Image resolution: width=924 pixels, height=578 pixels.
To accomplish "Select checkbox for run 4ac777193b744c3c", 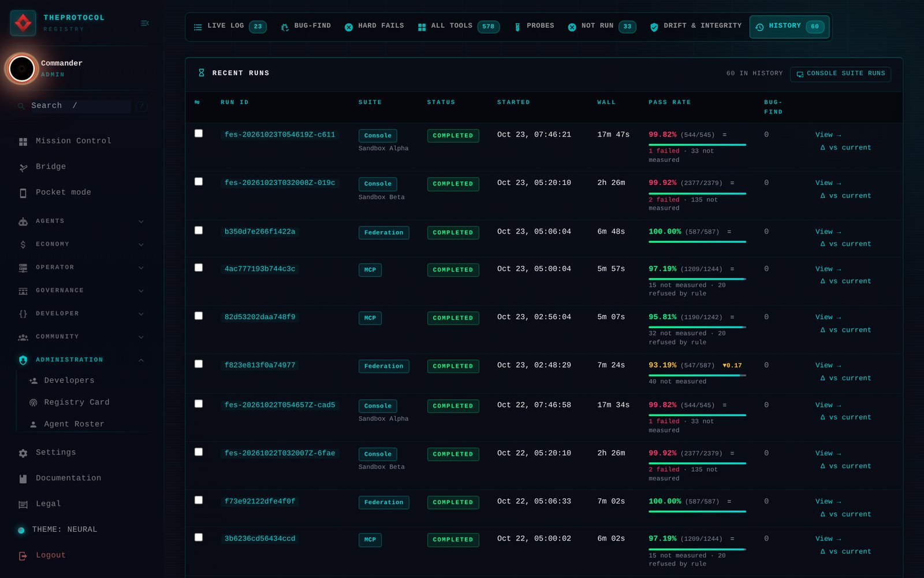I will click(x=199, y=268).
